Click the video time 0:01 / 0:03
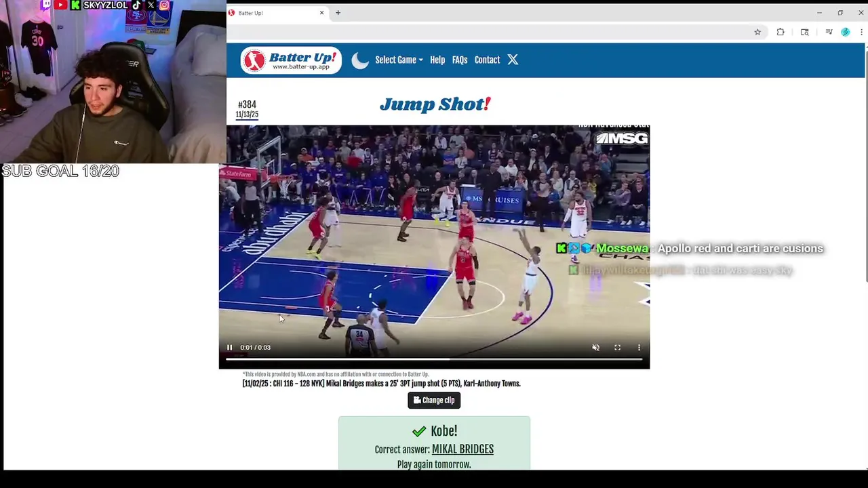This screenshot has width=868, height=488. pyautogui.click(x=255, y=348)
